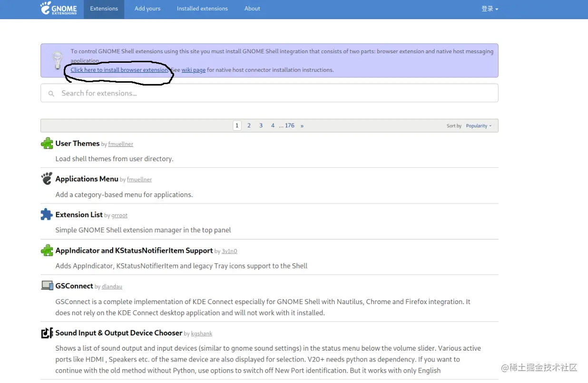Click the search for extensions field
588x383 pixels.
[x=269, y=93]
